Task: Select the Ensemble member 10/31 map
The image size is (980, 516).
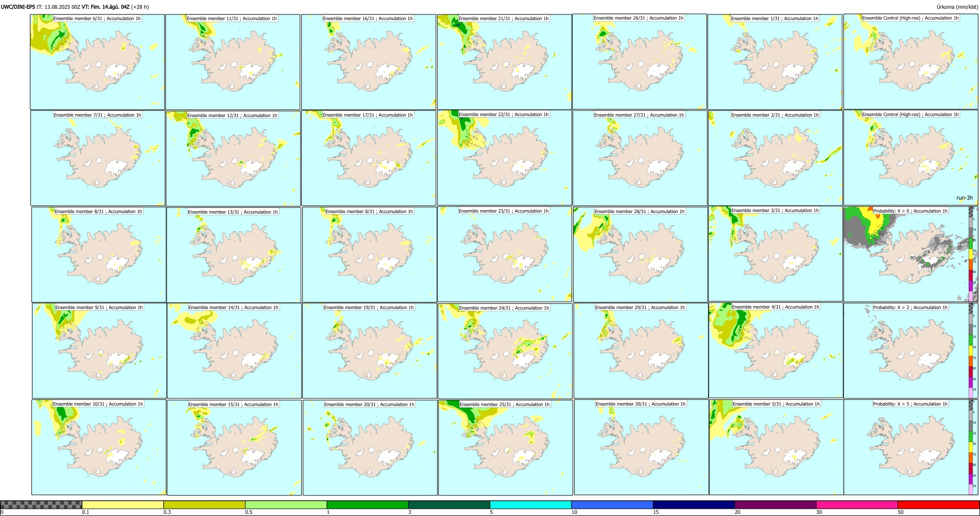Action: coord(99,447)
